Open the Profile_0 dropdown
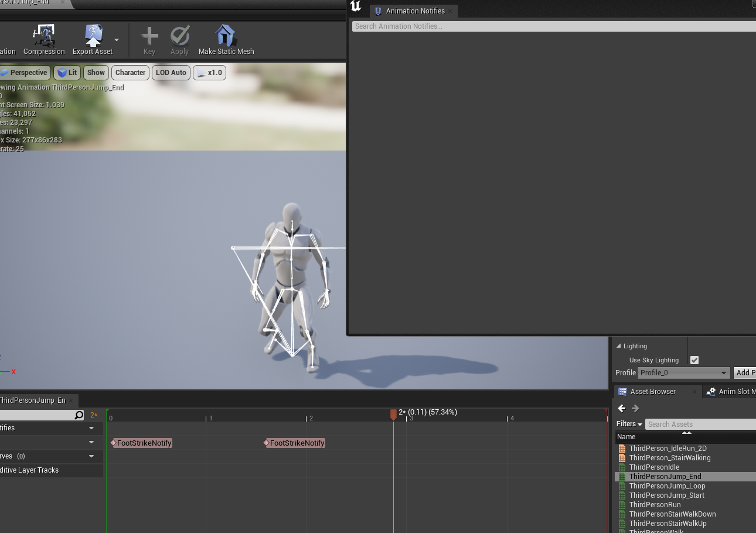 (683, 373)
